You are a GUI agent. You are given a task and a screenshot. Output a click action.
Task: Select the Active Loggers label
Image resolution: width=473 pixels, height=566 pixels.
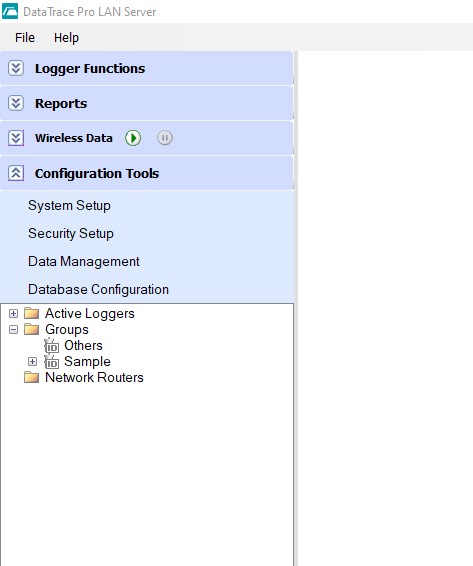[90, 313]
